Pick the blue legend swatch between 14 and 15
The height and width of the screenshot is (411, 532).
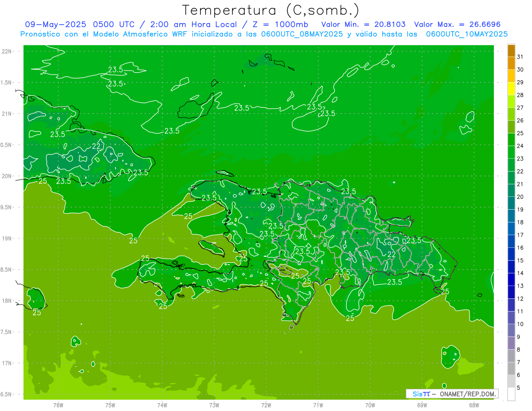(x=511, y=267)
